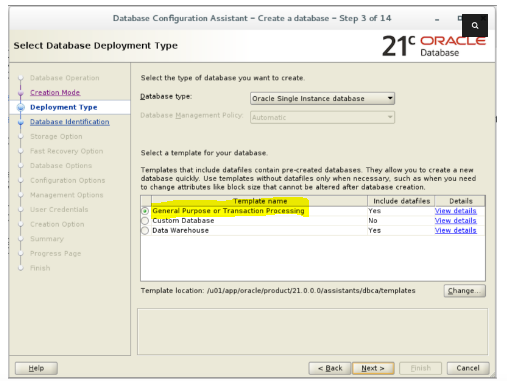Click the Database Operation step

click(x=65, y=78)
